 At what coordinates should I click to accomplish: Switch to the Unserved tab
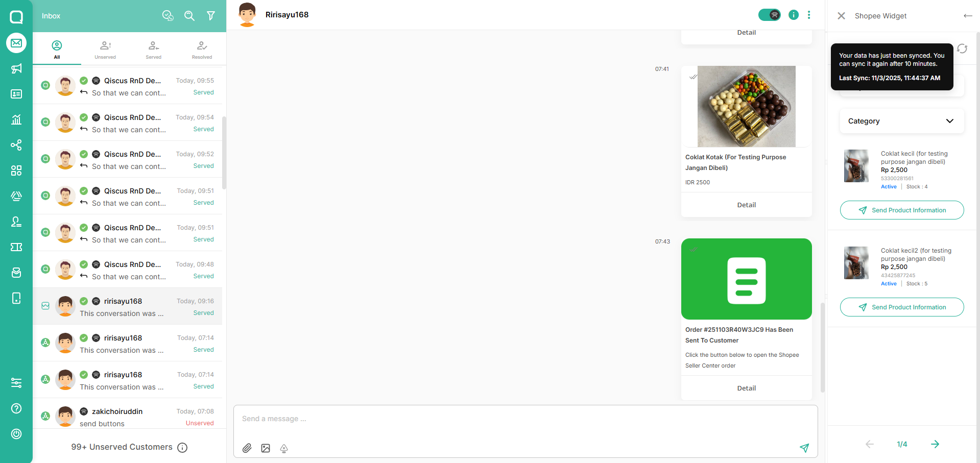click(x=105, y=50)
